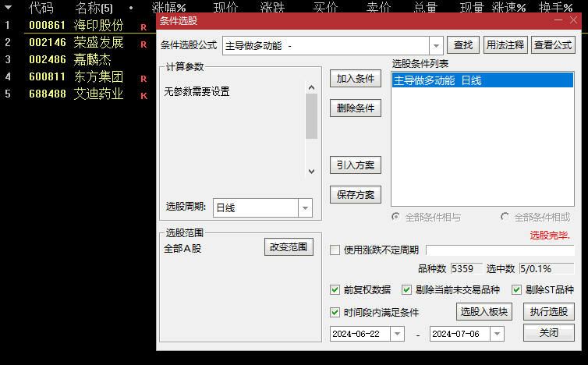
Task: Click the R marker beside 东方集团
Action: 143,79
